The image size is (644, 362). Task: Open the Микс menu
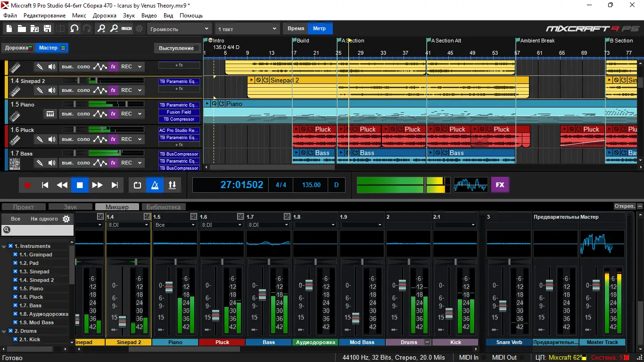tap(79, 16)
